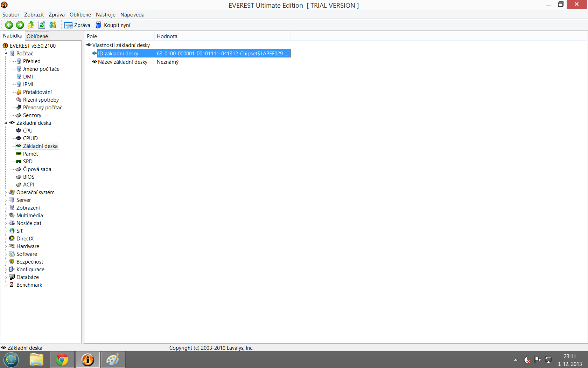Click the muted volume tray icon

click(527, 360)
